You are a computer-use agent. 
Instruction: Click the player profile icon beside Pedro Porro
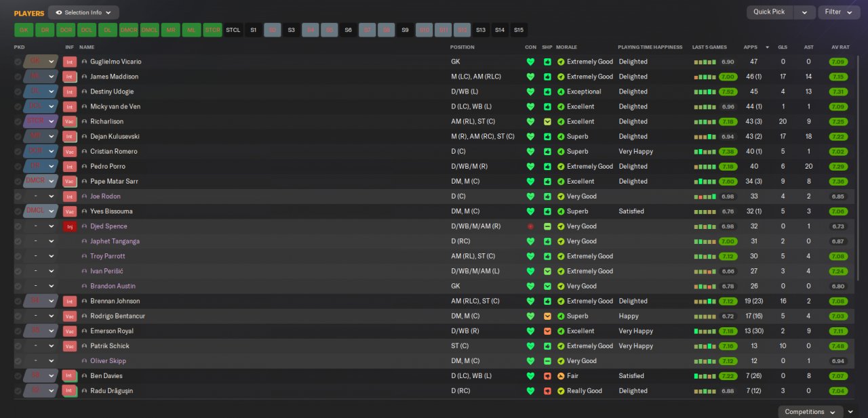(x=84, y=167)
